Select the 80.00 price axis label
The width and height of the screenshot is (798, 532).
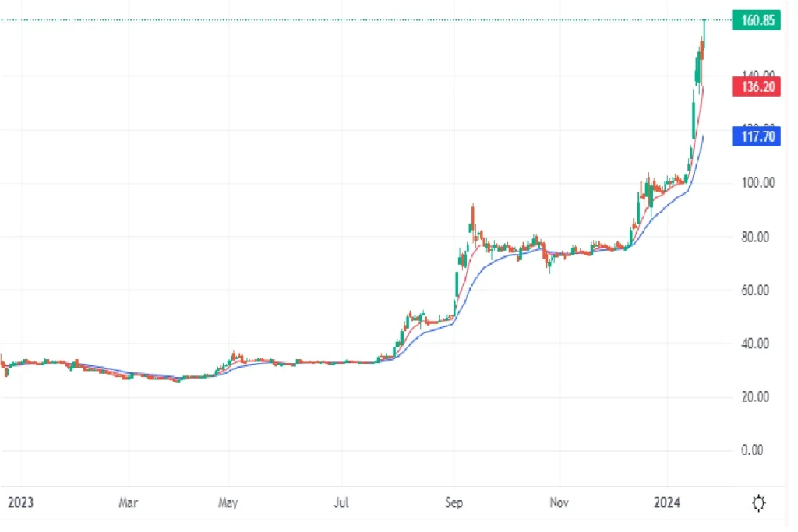click(x=755, y=237)
